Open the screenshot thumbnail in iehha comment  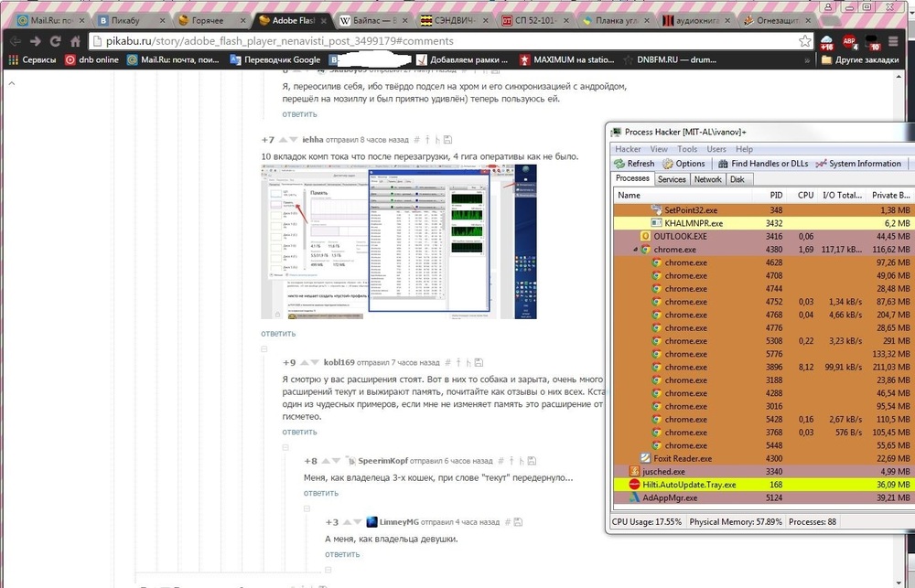coord(399,241)
